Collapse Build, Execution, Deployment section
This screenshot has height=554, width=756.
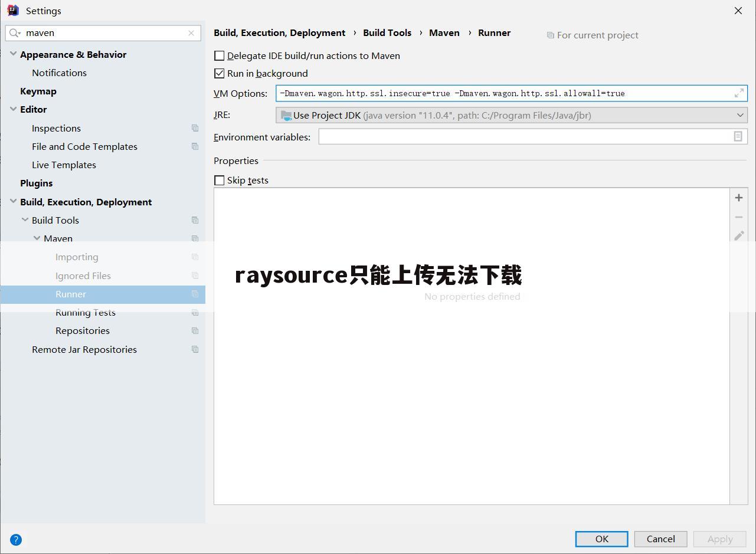point(13,201)
